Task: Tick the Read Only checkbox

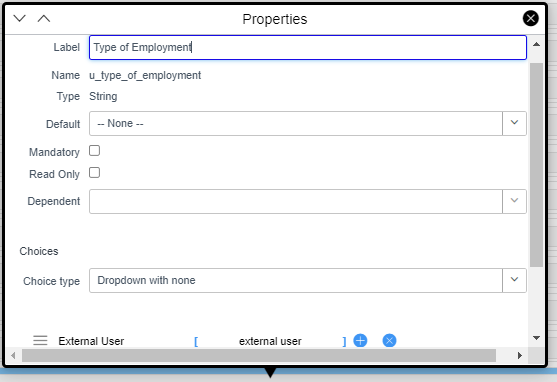Action: [x=94, y=173]
